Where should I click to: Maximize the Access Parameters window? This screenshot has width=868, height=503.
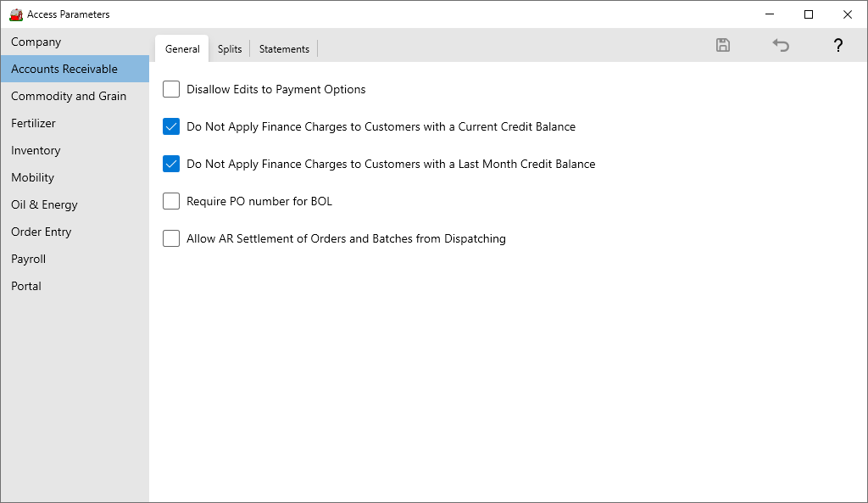(809, 14)
